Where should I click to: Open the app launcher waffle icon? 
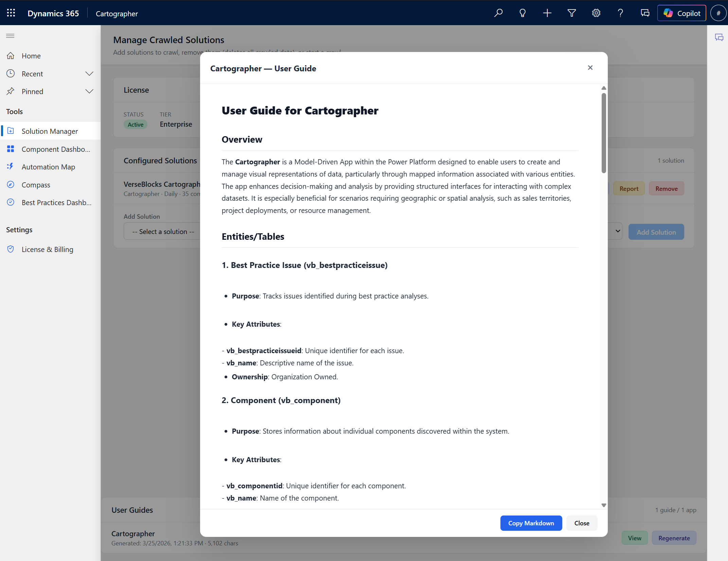(x=11, y=13)
